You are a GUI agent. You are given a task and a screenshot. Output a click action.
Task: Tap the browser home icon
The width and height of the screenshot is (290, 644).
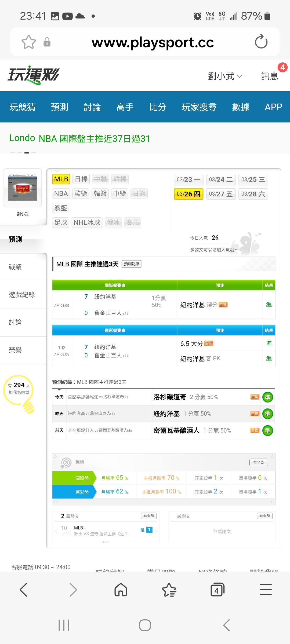(x=121, y=590)
